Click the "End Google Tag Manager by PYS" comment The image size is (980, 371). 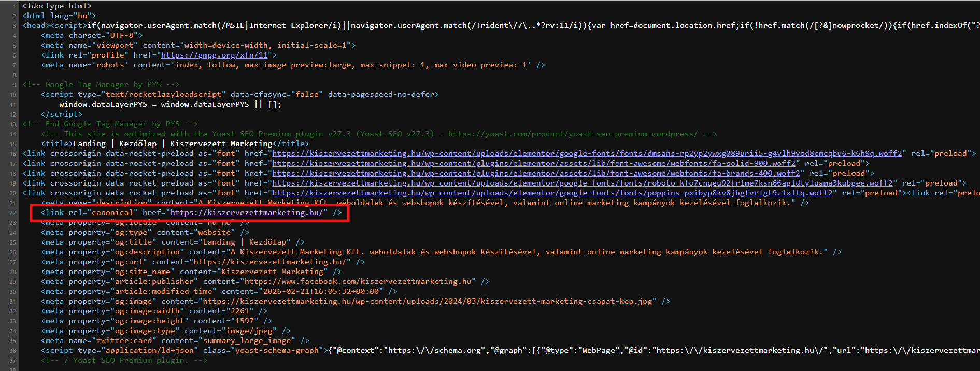point(110,124)
